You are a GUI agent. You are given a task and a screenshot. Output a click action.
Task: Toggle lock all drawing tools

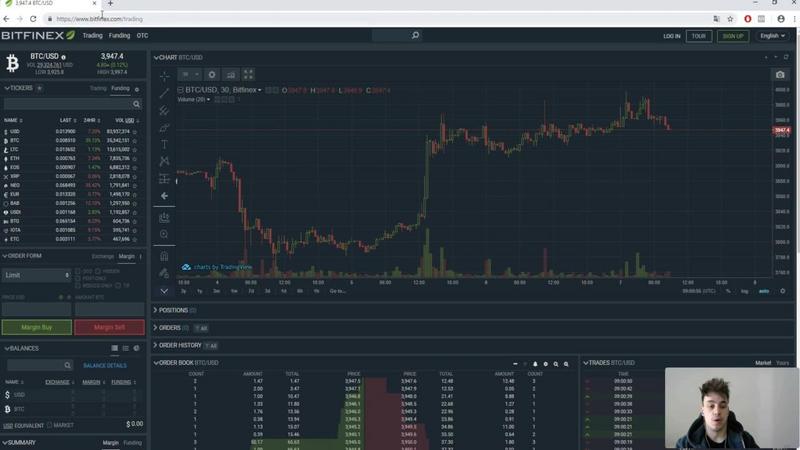point(164,273)
